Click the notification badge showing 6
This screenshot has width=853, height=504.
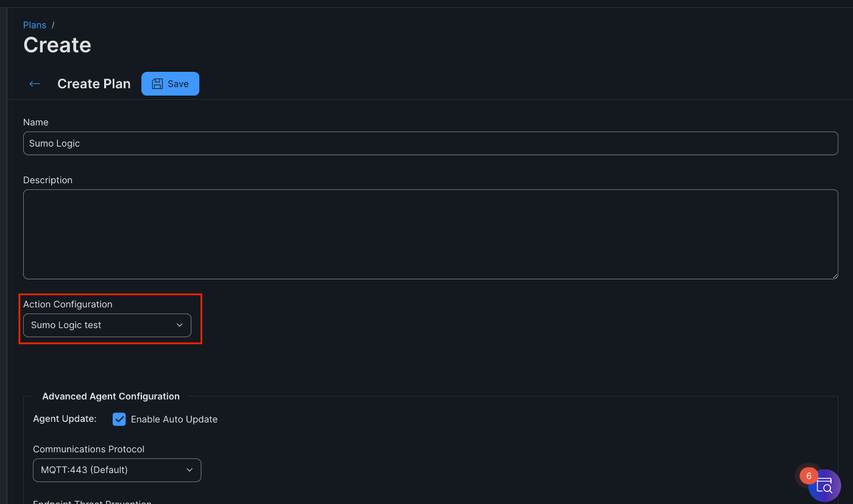(x=809, y=476)
